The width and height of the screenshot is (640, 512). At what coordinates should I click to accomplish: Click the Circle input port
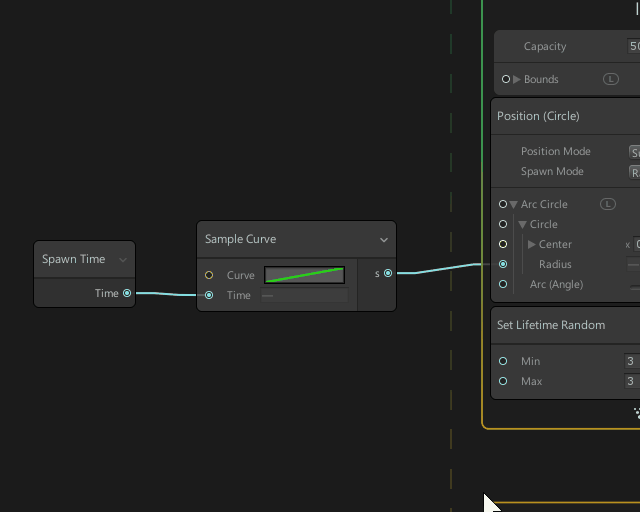(503, 224)
